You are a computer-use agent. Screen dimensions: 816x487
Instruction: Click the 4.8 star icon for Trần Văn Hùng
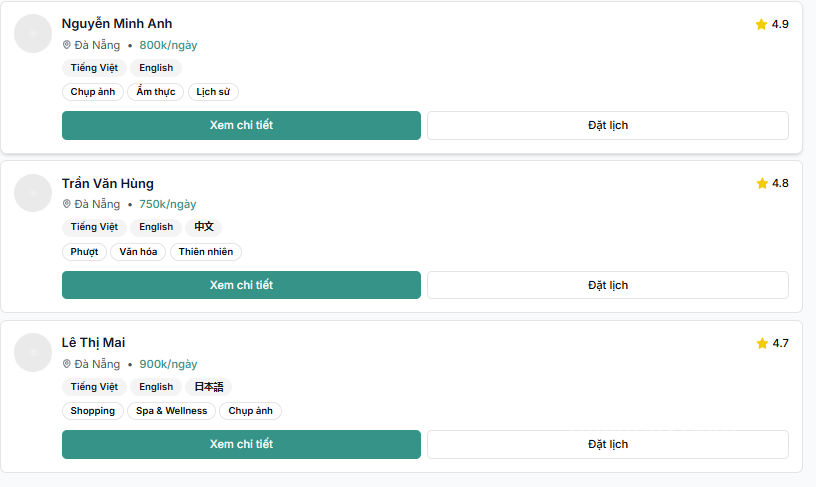click(x=762, y=183)
